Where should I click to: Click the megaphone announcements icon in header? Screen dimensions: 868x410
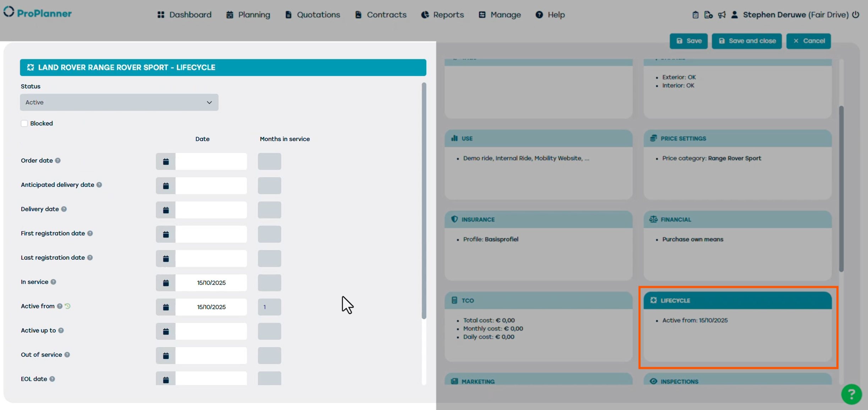(721, 15)
